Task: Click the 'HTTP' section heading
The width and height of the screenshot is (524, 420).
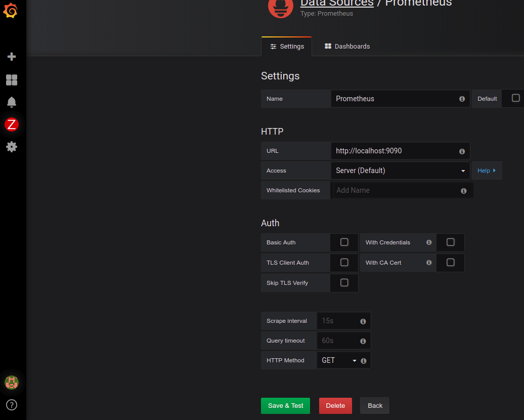Action: [272, 132]
